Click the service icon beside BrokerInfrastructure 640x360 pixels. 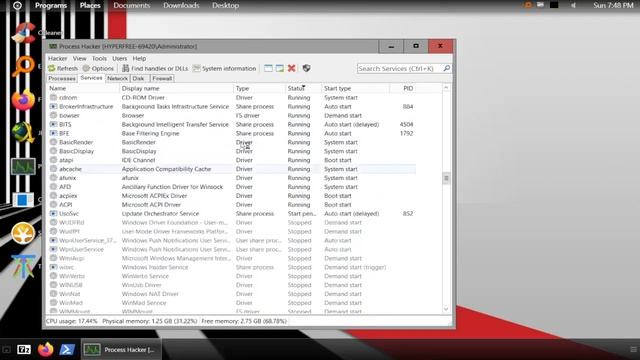53,107
